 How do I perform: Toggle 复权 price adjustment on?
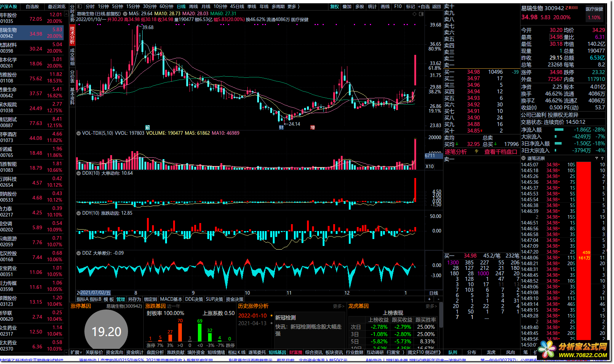335,7
